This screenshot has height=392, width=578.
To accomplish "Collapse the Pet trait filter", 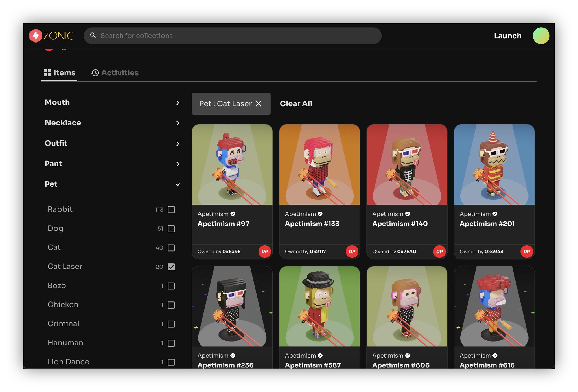I will point(178,184).
